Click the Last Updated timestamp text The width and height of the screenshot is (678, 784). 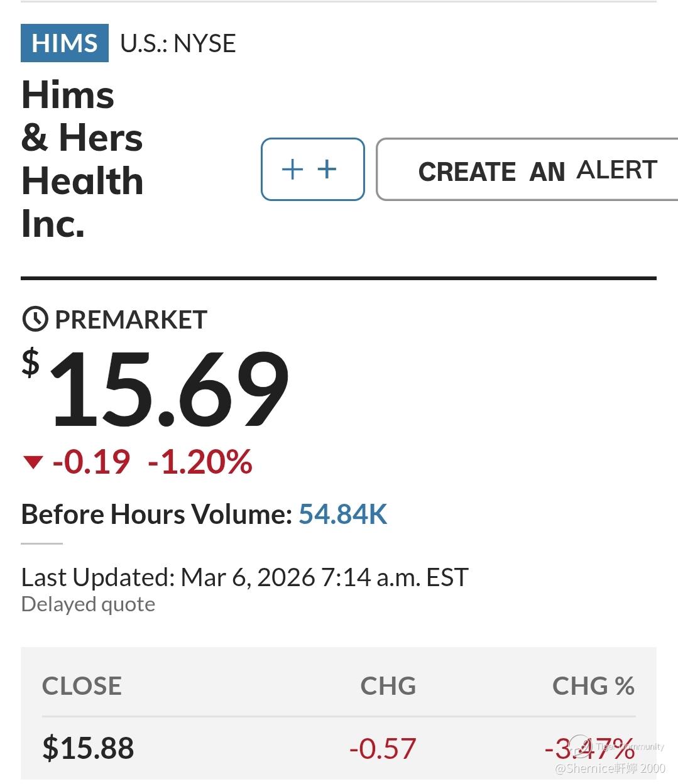(x=244, y=577)
